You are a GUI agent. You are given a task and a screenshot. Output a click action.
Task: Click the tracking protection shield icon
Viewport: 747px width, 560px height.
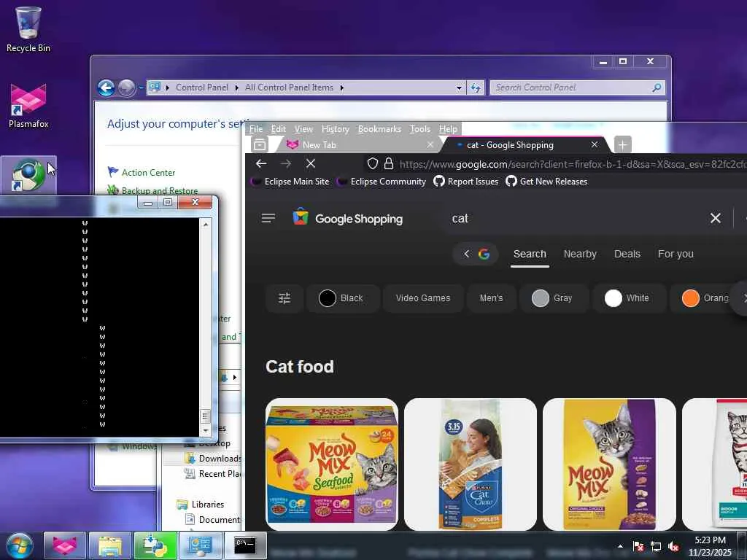[x=373, y=164]
